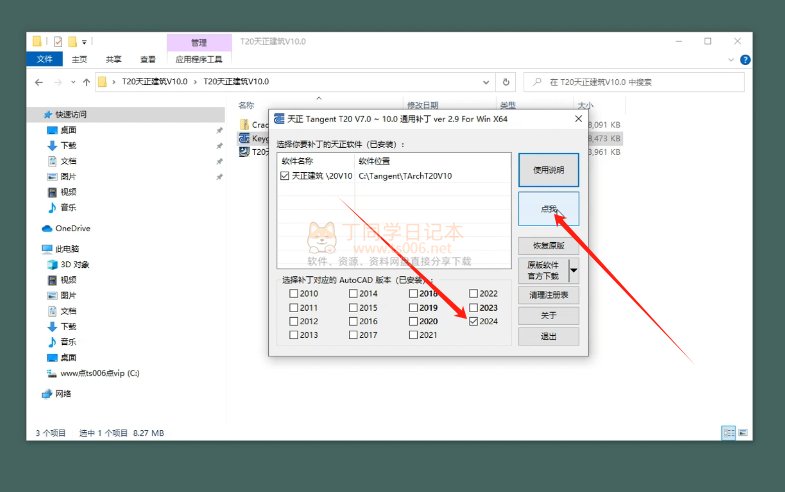The image size is (785, 492).
Task: Click the 退出 button
Action: (549, 336)
